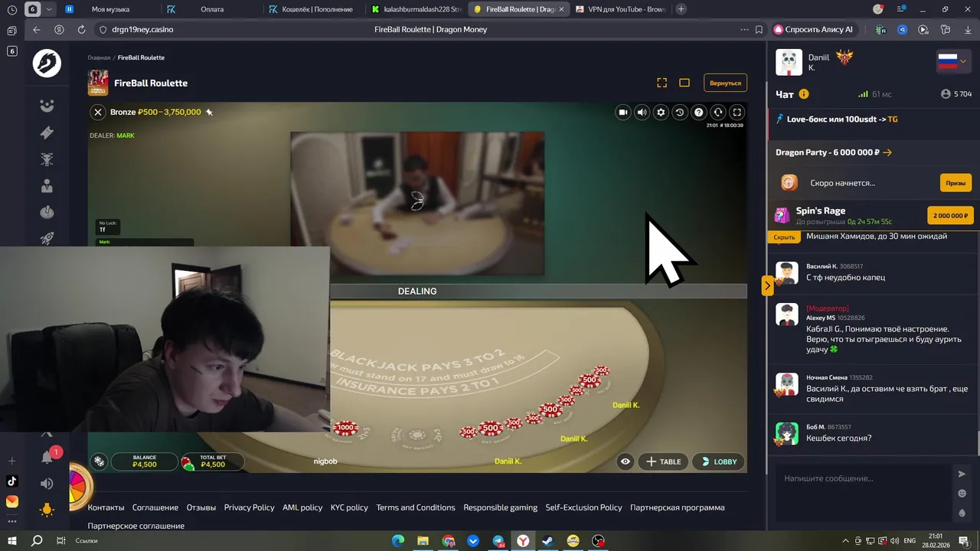Click the chat scrollbar
This screenshot has height=551, width=980.
click(x=977, y=442)
